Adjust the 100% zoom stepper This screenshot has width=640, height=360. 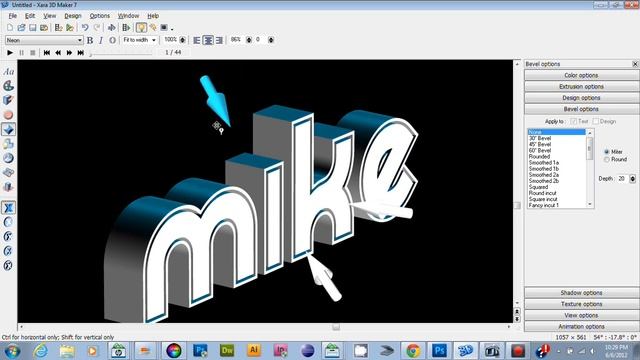[x=182, y=40]
